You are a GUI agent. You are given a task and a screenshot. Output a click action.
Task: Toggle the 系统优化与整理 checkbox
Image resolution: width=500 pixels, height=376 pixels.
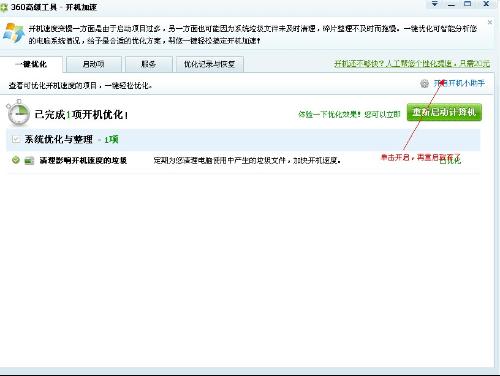[x=16, y=139]
